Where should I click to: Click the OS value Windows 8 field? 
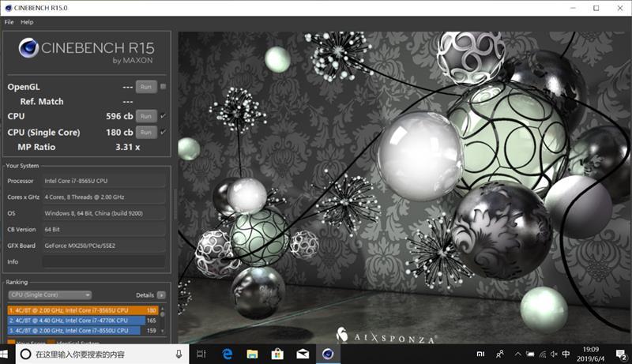click(104, 213)
